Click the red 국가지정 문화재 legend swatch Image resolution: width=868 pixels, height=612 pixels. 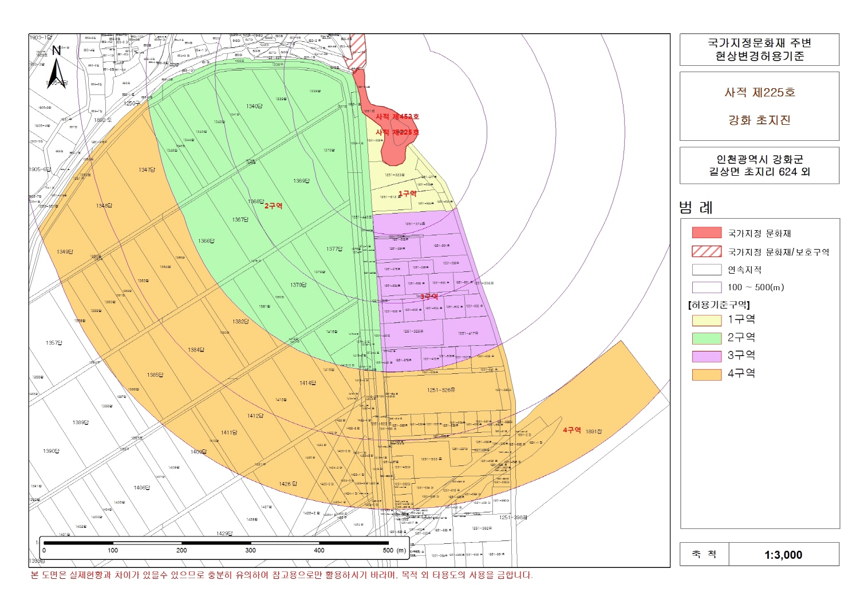(x=707, y=233)
